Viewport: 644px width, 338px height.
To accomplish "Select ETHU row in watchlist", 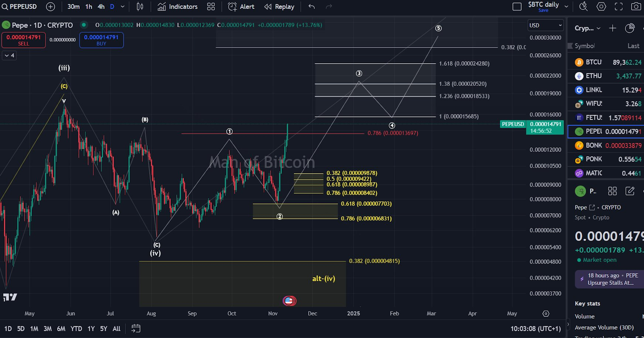I will (606, 76).
